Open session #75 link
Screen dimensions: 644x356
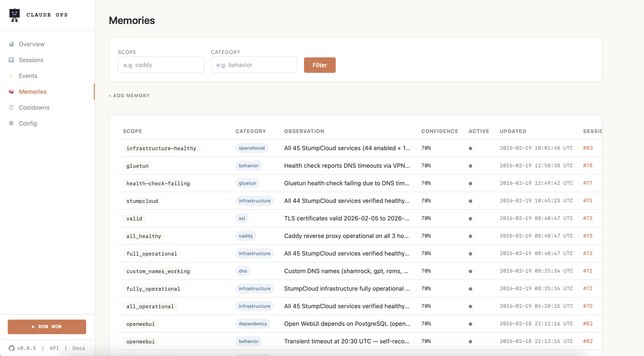pyautogui.click(x=587, y=200)
